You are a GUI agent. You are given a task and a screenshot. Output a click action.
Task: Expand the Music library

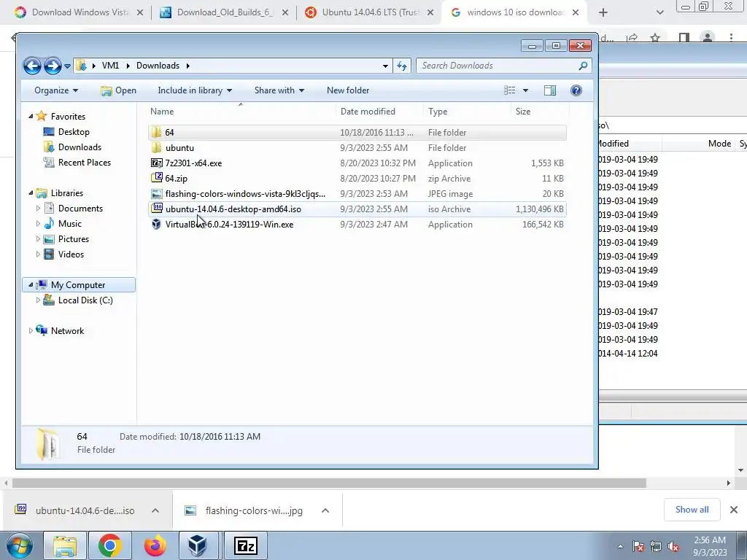point(38,223)
